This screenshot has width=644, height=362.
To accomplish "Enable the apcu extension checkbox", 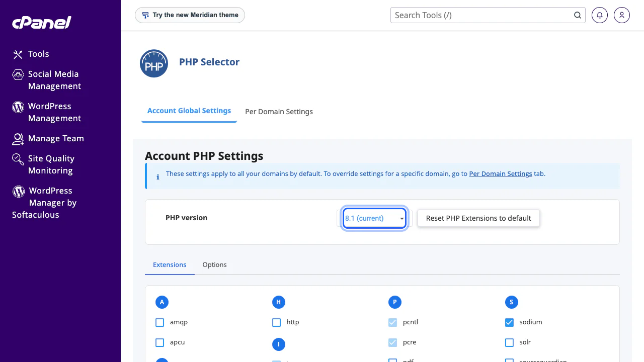I will [x=160, y=342].
